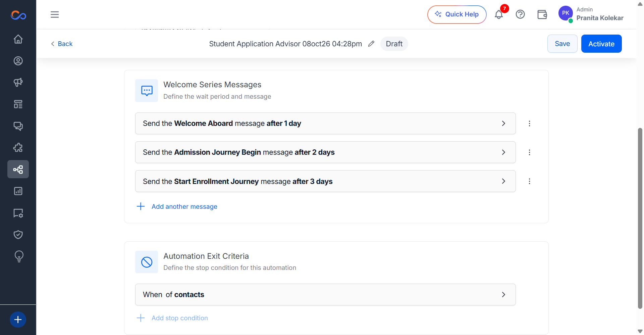Open the integrations puzzle icon
The height and width of the screenshot is (335, 644).
[18, 147]
